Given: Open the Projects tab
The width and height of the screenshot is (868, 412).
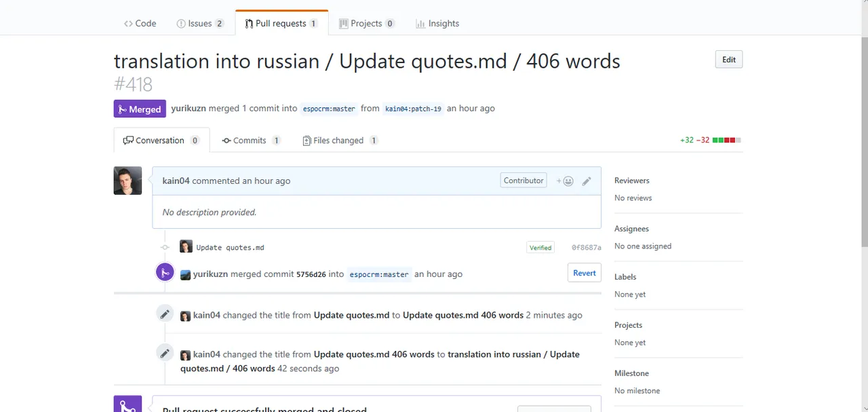Looking at the screenshot, I should click(x=366, y=23).
